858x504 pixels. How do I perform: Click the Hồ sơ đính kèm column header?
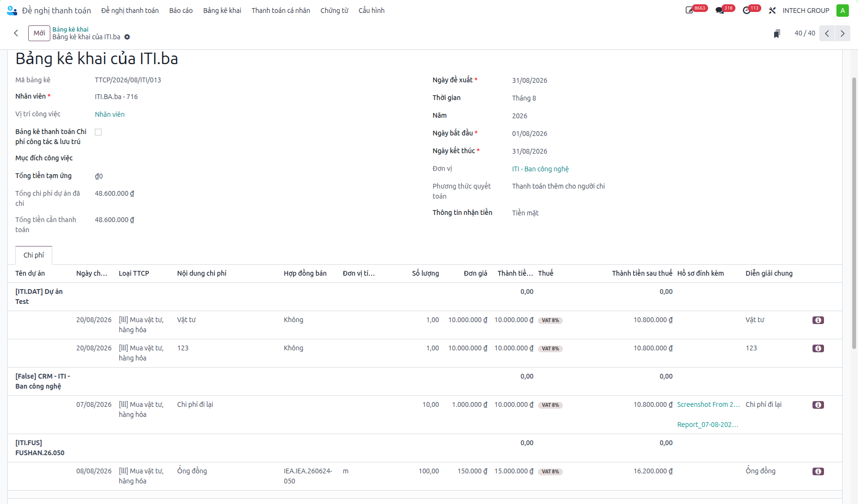click(700, 273)
